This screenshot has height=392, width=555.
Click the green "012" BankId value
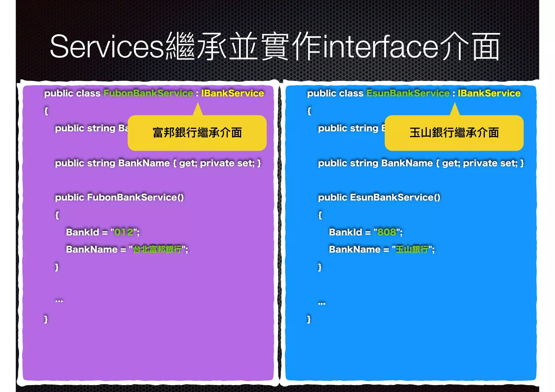(124, 232)
